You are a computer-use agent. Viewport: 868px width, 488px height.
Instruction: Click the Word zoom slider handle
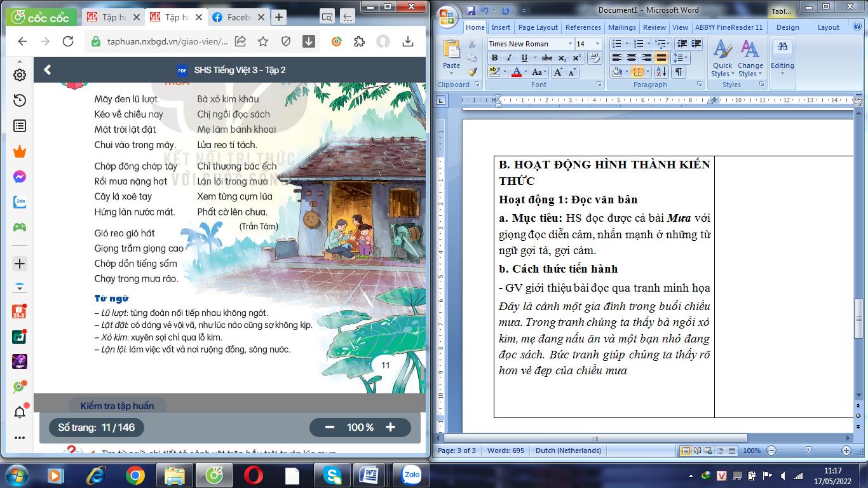coord(808,451)
